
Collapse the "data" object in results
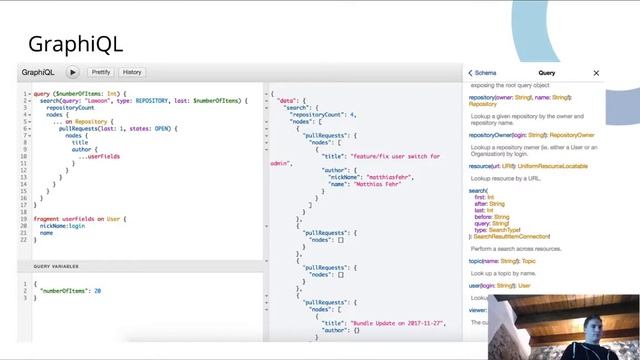[267, 101]
